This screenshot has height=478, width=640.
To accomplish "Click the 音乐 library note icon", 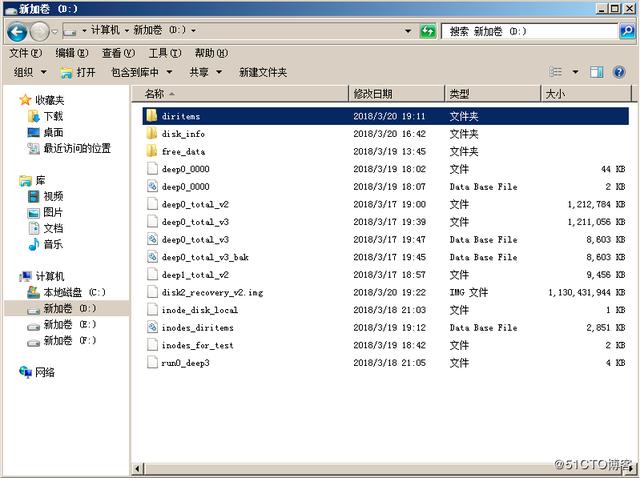I will [x=34, y=244].
